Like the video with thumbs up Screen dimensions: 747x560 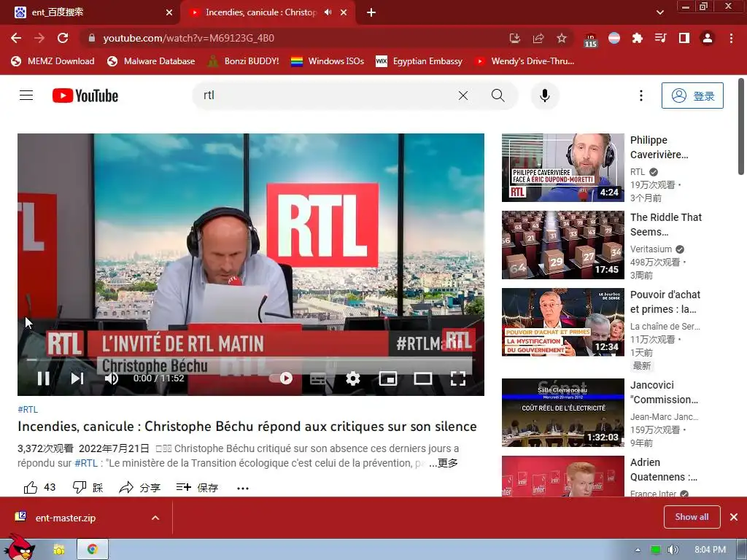[x=39, y=487]
